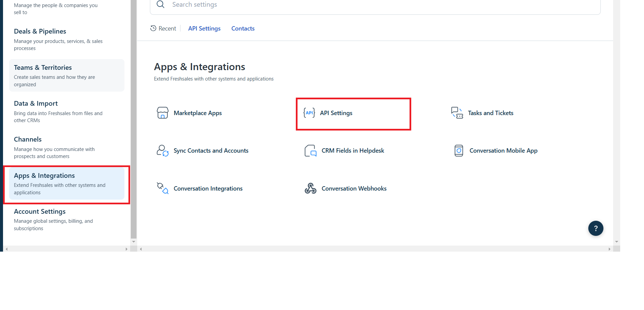Open Channels settings section
Image resolution: width=644 pixels, height=310 pixels.
28,139
